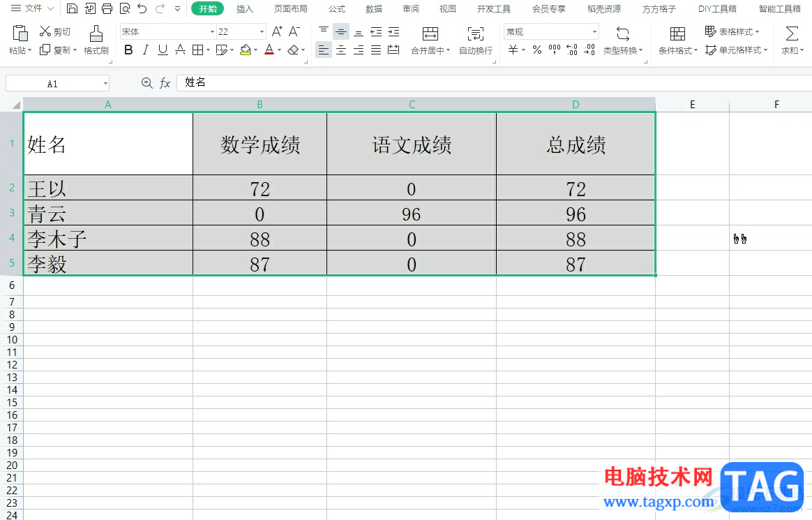Toggle Wrap Text (自动换行)
Viewport: 812px width, 520px height.
pos(475,41)
